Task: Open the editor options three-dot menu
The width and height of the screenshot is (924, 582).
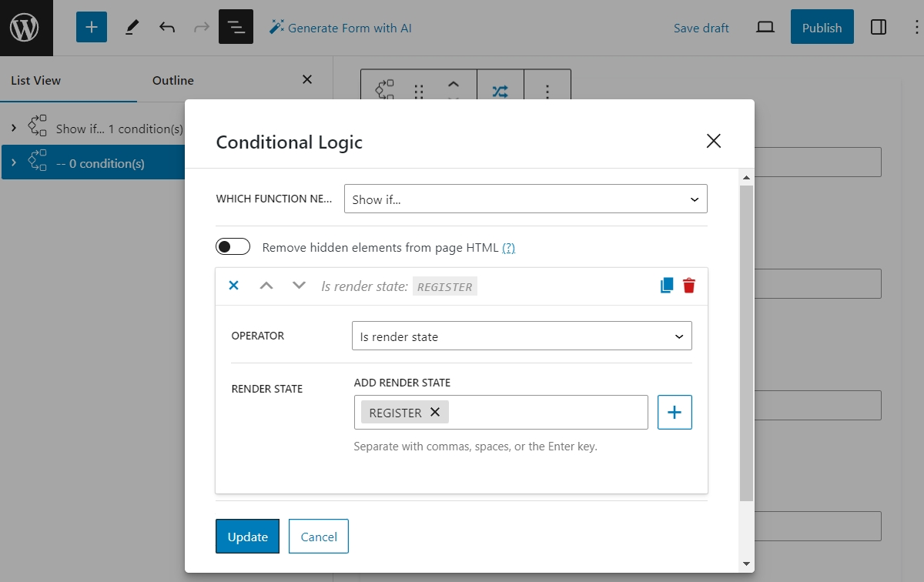Action: 915,27
